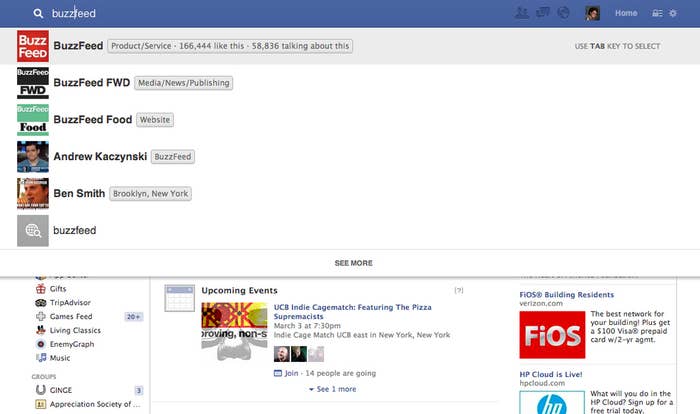Image resolution: width=700 pixels, height=414 pixels.
Task: Select Ben Smith search result
Action: tap(350, 193)
